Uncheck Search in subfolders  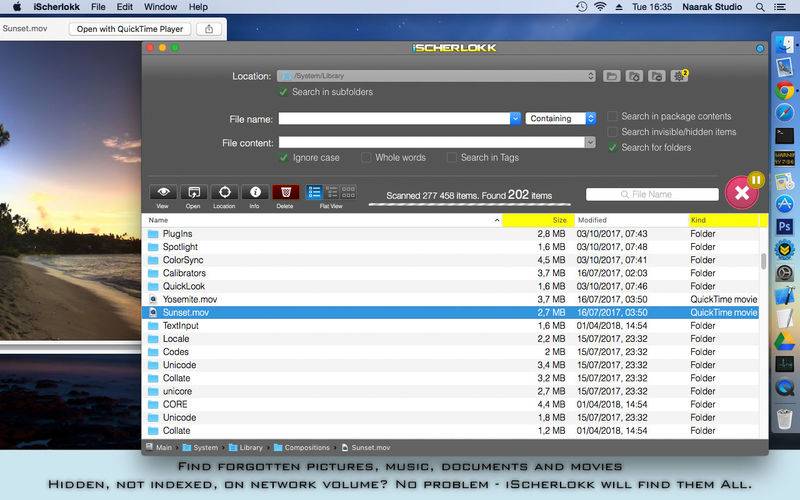pos(283,92)
